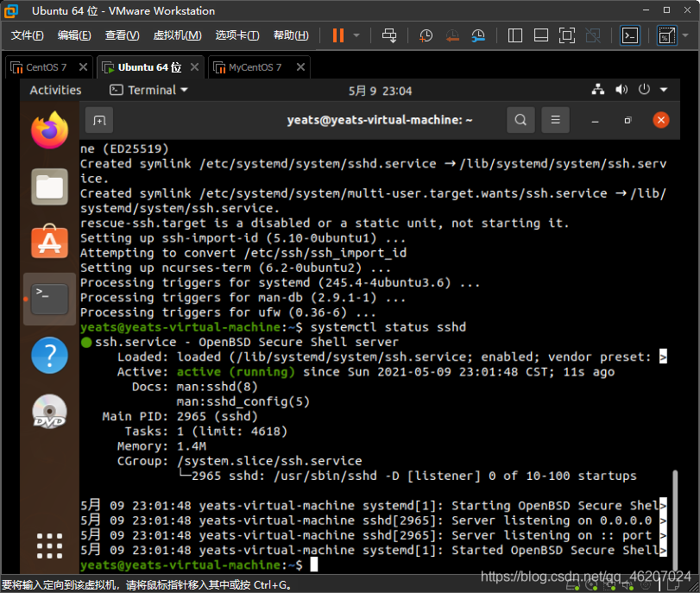Image resolution: width=700 pixels, height=593 pixels.
Task: Expand the system menu arrow
Action: coord(664,90)
